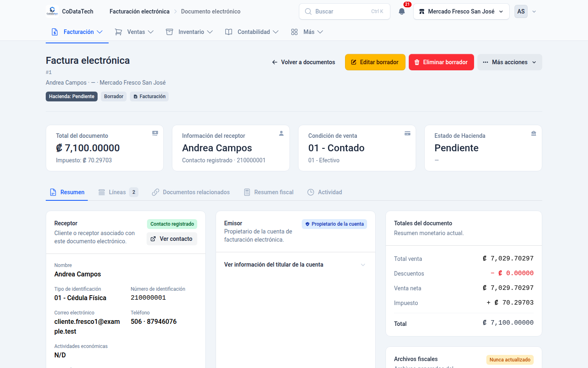Click the back arrow icon of Volver a documentos
588x368 pixels.
coord(275,62)
